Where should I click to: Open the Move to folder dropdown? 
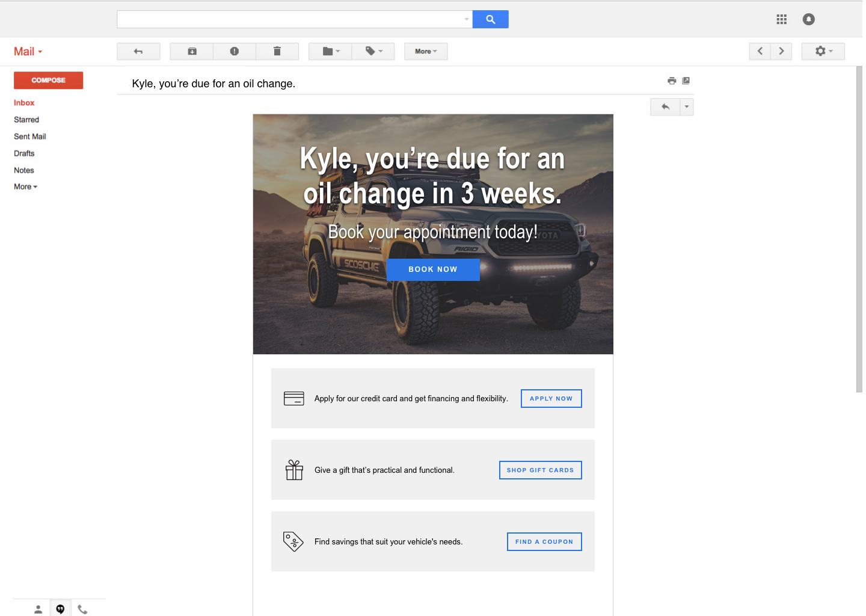click(330, 51)
